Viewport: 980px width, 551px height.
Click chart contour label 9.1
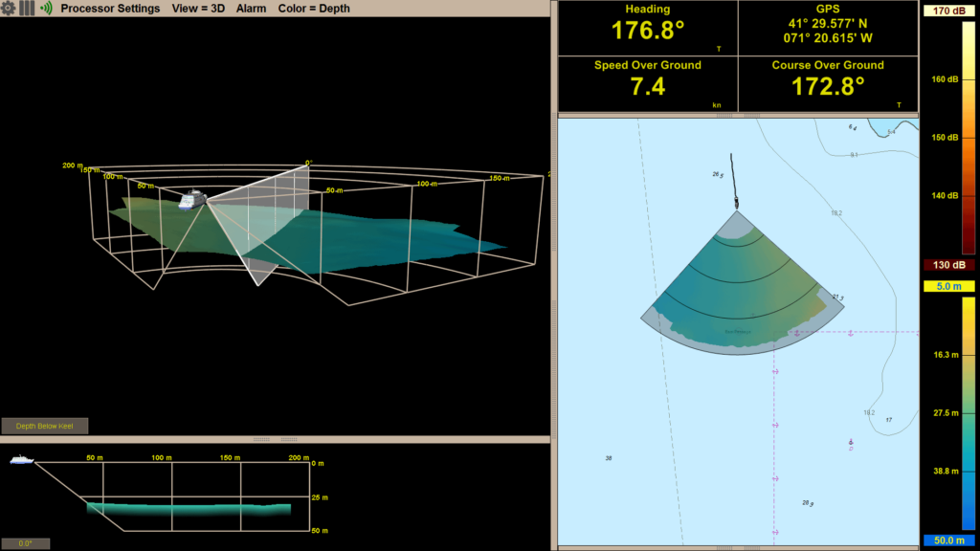point(854,155)
